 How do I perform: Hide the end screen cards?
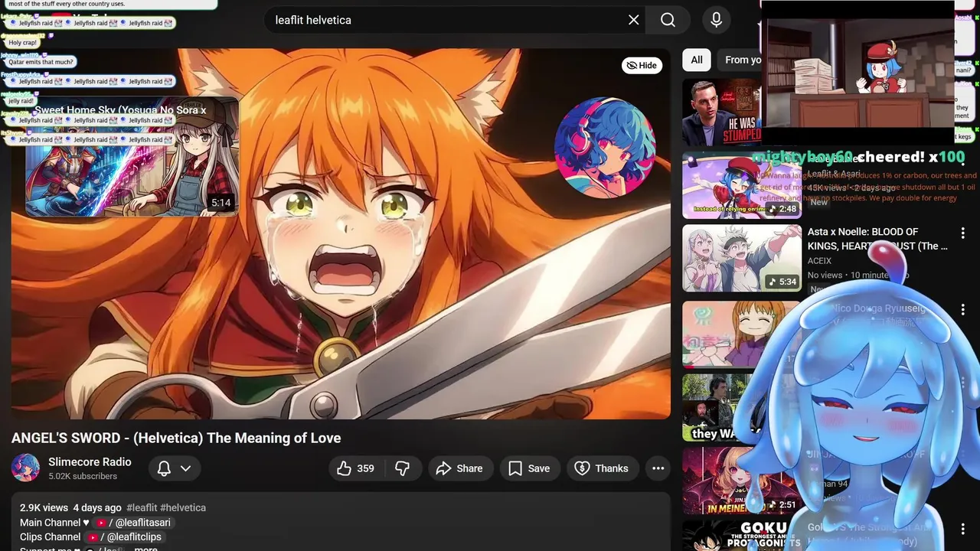[642, 65]
